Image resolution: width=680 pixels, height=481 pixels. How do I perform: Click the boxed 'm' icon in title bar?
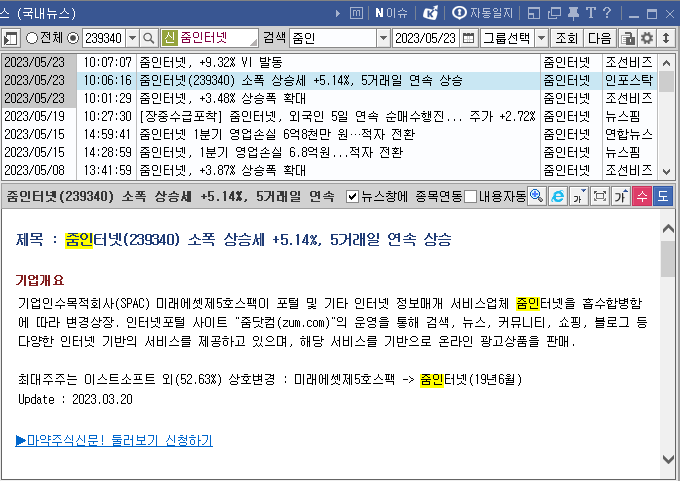pos(356,13)
